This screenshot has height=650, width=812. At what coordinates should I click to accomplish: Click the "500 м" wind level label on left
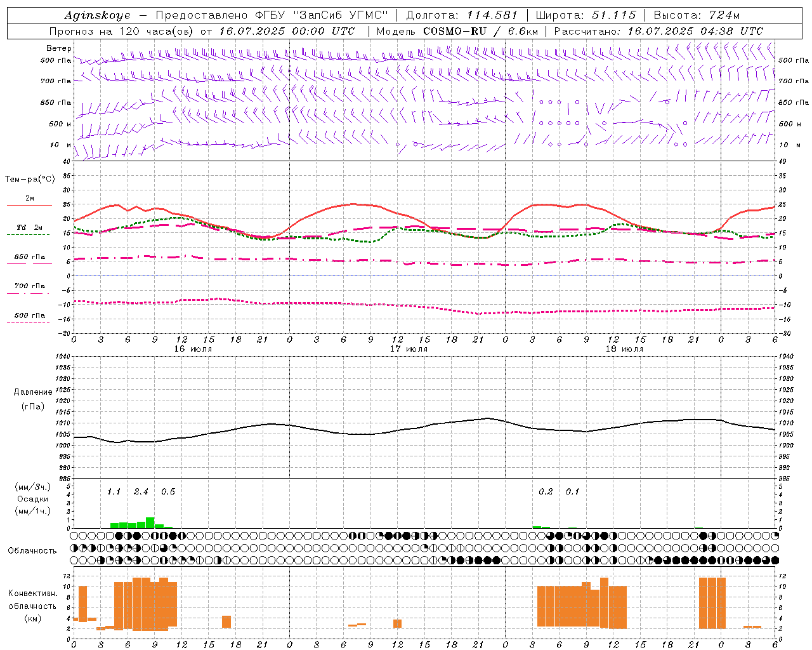(60, 124)
